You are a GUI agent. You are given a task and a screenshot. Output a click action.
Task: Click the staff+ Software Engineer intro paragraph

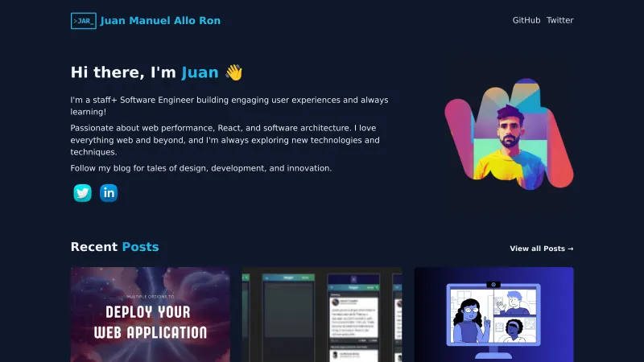pos(229,106)
